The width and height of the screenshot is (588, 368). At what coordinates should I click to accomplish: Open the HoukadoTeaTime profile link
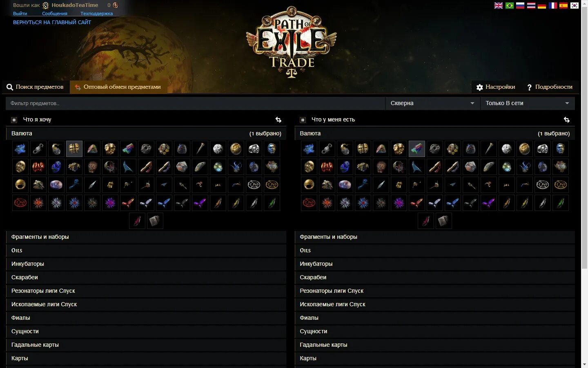tap(75, 5)
